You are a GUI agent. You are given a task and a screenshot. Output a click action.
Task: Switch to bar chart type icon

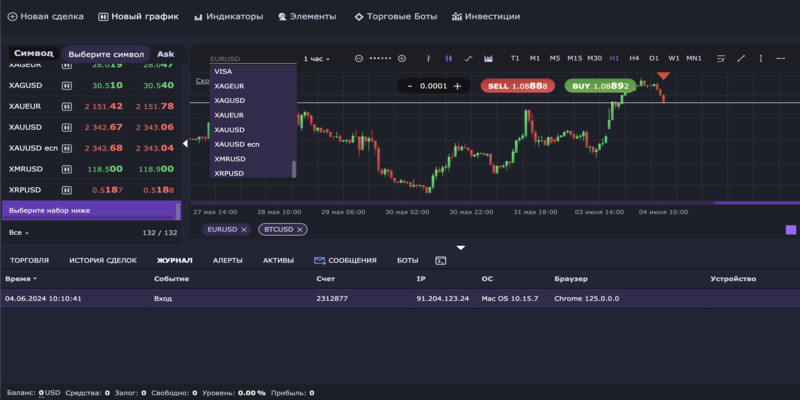point(429,59)
